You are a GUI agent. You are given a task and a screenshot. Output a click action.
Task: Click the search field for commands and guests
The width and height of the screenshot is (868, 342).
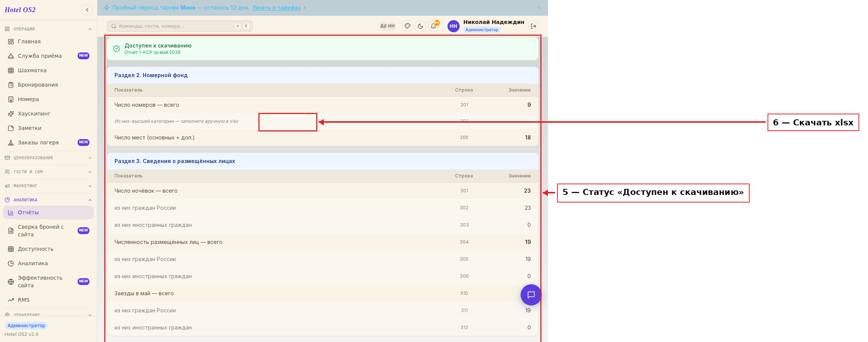[x=180, y=26]
